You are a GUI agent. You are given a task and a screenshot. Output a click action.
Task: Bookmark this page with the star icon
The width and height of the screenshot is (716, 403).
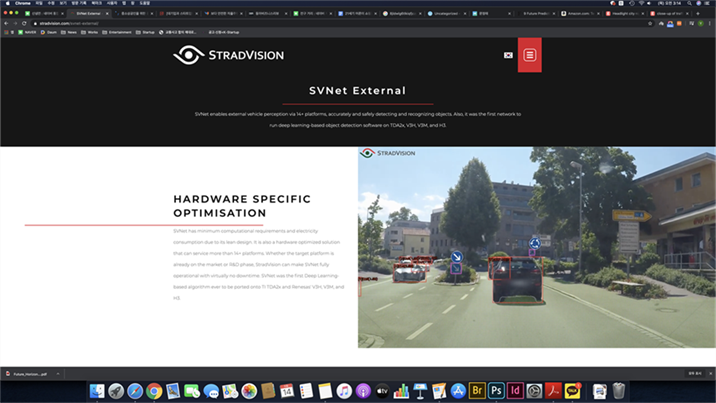click(x=650, y=23)
